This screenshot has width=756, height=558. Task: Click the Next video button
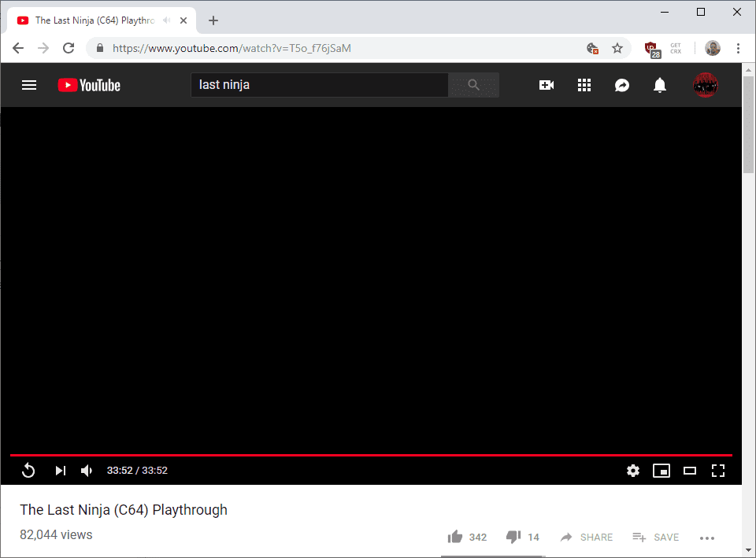61,470
